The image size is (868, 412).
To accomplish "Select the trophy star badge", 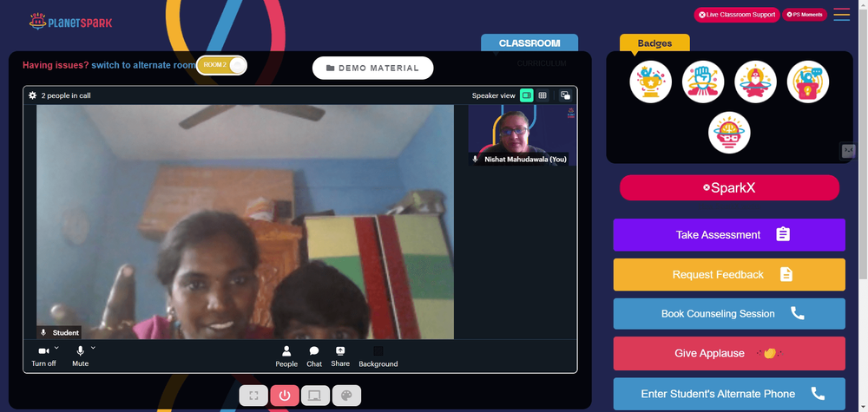I will [650, 82].
